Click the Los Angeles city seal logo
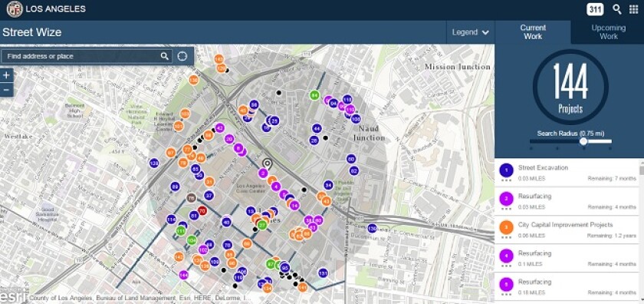 (x=15, y=9)
